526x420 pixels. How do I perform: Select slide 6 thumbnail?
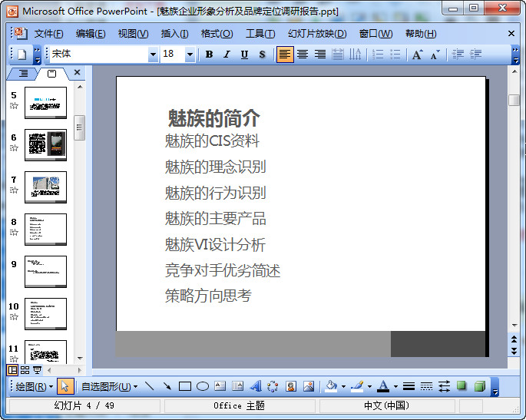pyautogui.click(x=45, y=145)
